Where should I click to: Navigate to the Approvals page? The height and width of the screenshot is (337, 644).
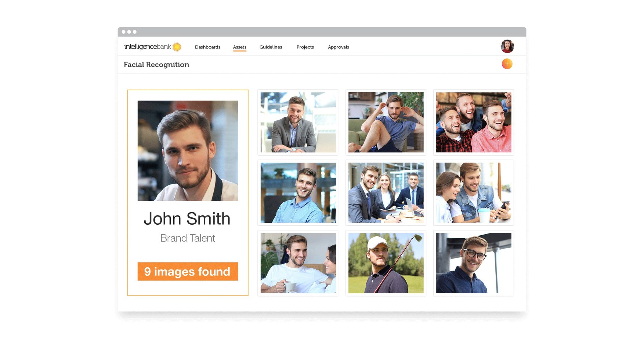[x=338, y=47]
